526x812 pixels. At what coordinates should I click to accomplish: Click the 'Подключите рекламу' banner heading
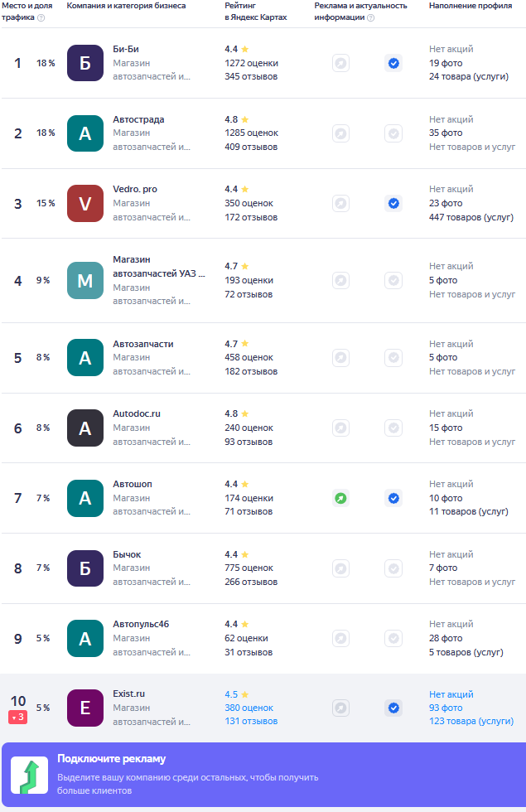pos(111,759)
